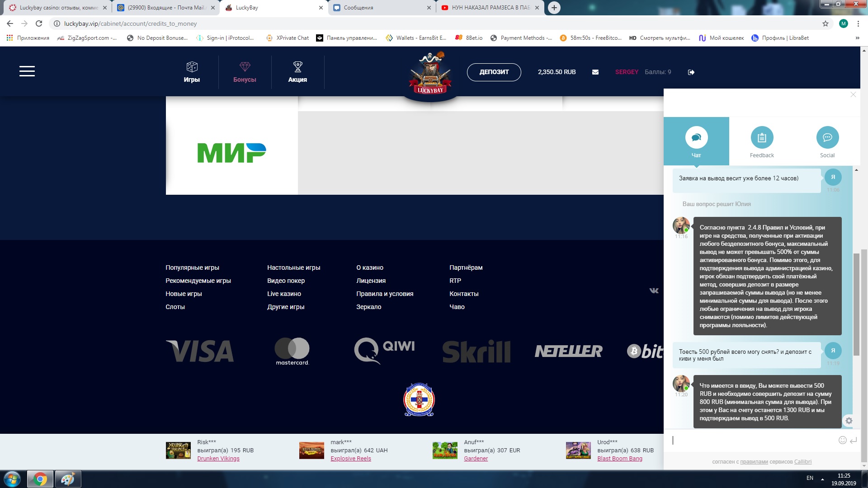Open the Бонусы section
Image resolution: width=868 pixels, height=488 pixels.
(245, 72)
